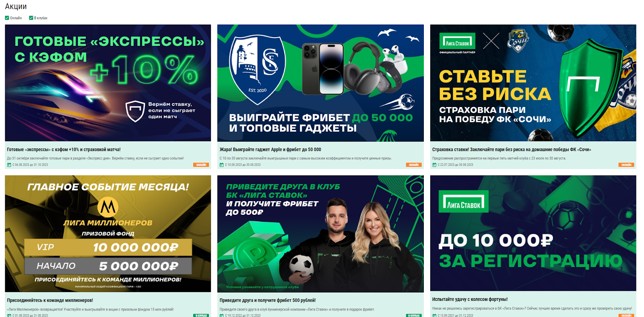The width and height of the screenshot is (644, 317).
Task: Click the Присоединяйтесь к команде миллионеров title
Action: 50,300
